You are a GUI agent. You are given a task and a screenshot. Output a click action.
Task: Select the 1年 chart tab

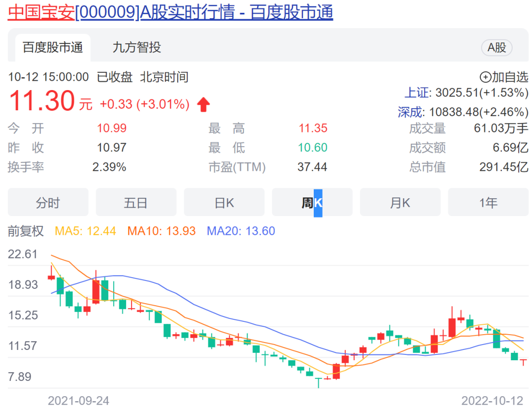[488, 202]
